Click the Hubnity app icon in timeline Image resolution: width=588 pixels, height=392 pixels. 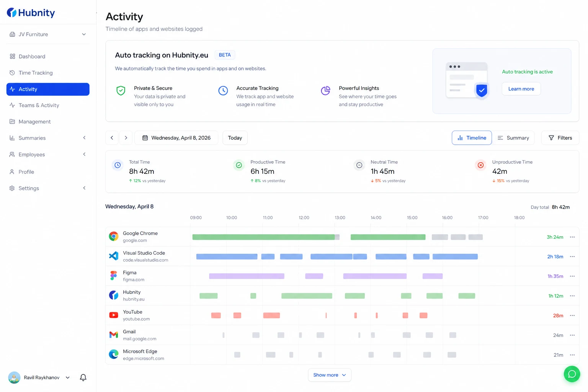coord(114,295)
